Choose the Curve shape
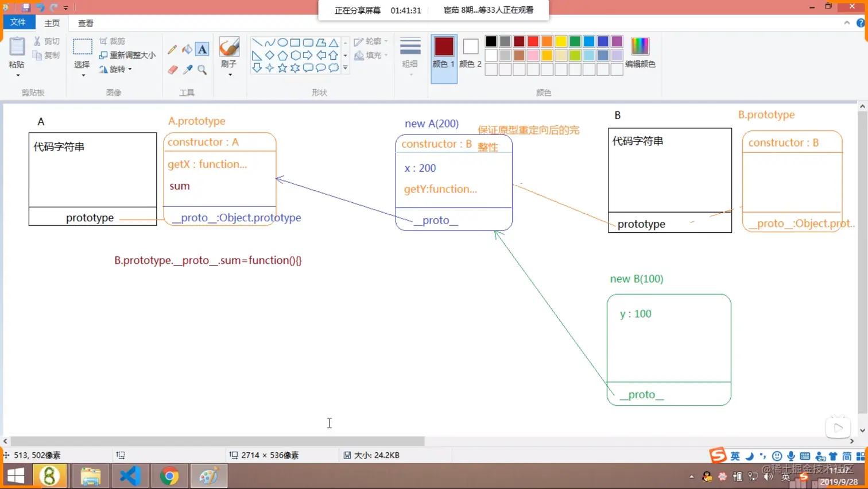The height and width of the screenshot is (489, 868). [x=270, y=43]
